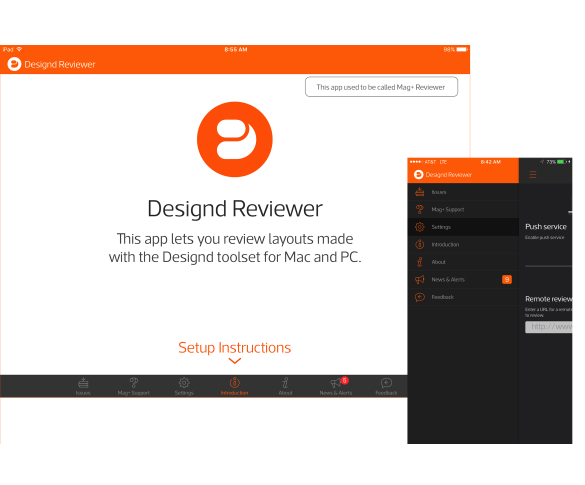This screenshot has width=585, height=485.
Task: Click the Designd logo in iPad header
Action: [14, 64]
